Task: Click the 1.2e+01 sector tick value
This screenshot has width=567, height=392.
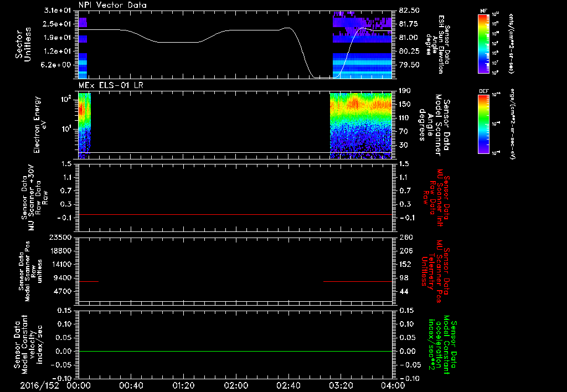Action: click(57, 51)
